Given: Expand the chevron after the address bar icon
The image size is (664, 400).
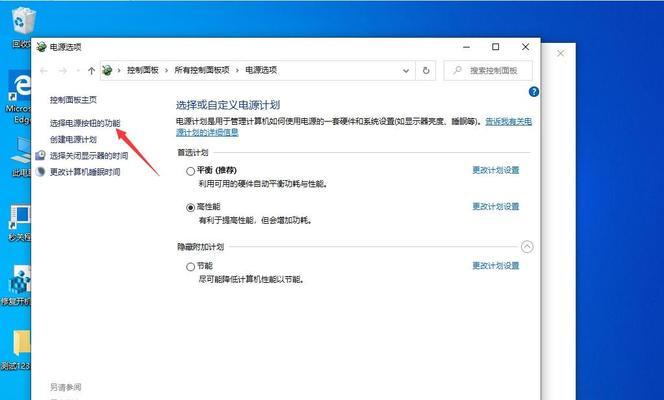Looking at the screenshot, I should coord(119,70).
